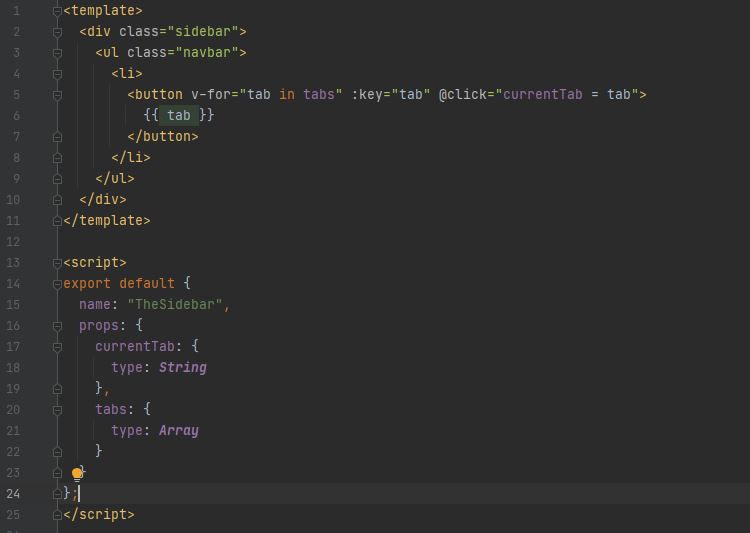
Task: Click the closing </div> tag
Action: pyautogui.click(x=103, y=200)
